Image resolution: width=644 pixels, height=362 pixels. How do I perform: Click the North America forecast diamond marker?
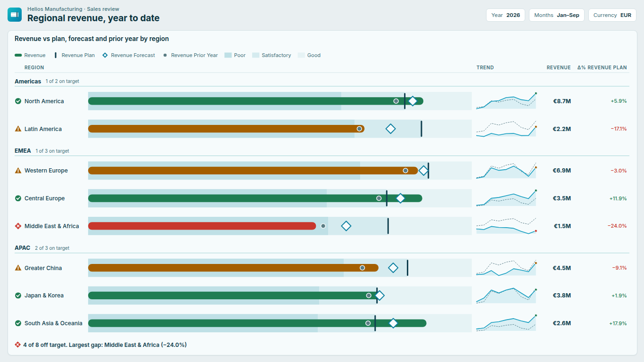413,101
